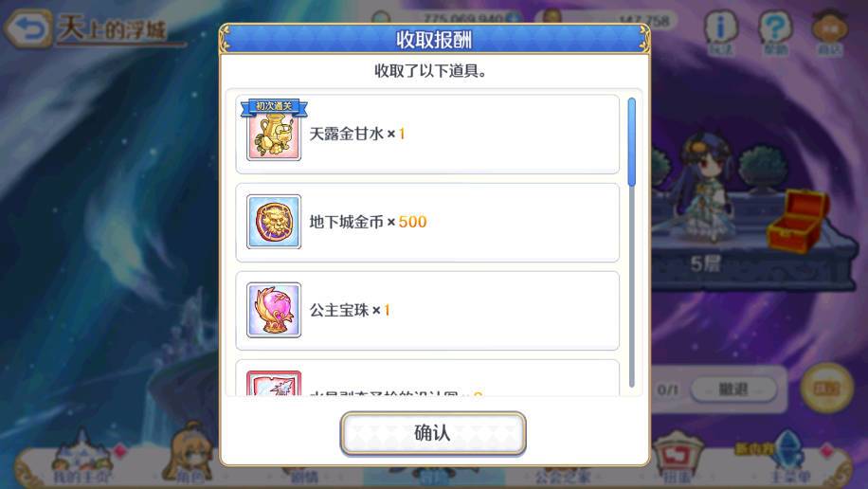Click the round gold button beside 撤退
The image size is (868, 489).
[826, 389]
